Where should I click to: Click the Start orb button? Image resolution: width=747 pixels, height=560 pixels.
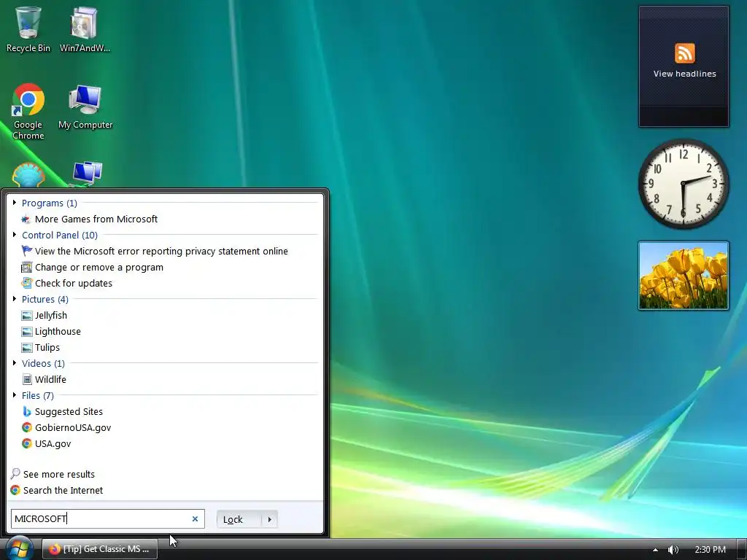click(18, 548)
